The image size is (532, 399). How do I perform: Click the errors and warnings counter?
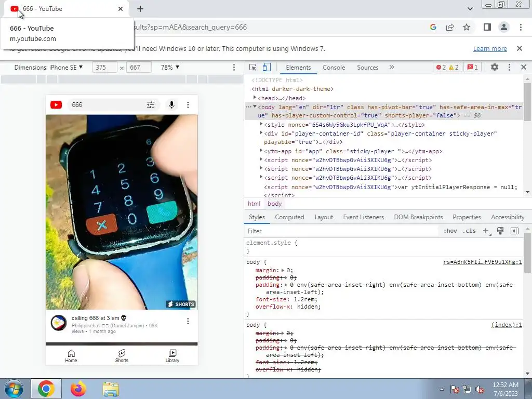point(447,67)
